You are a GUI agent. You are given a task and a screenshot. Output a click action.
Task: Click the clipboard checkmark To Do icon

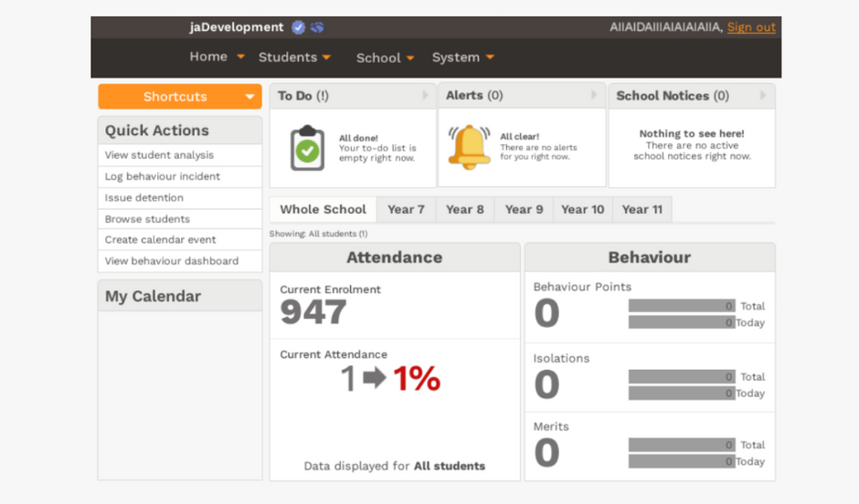pyautogui.click(x=307, y=148)
